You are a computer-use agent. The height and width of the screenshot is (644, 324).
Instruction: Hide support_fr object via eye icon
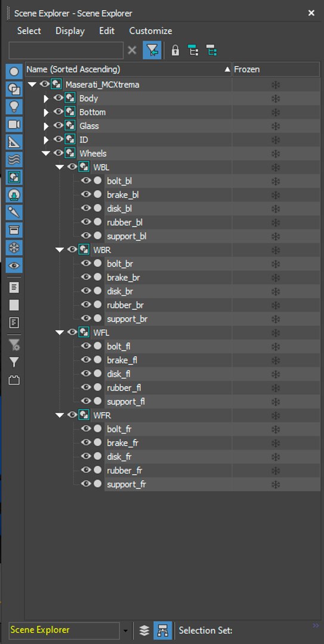coord(86,484)
